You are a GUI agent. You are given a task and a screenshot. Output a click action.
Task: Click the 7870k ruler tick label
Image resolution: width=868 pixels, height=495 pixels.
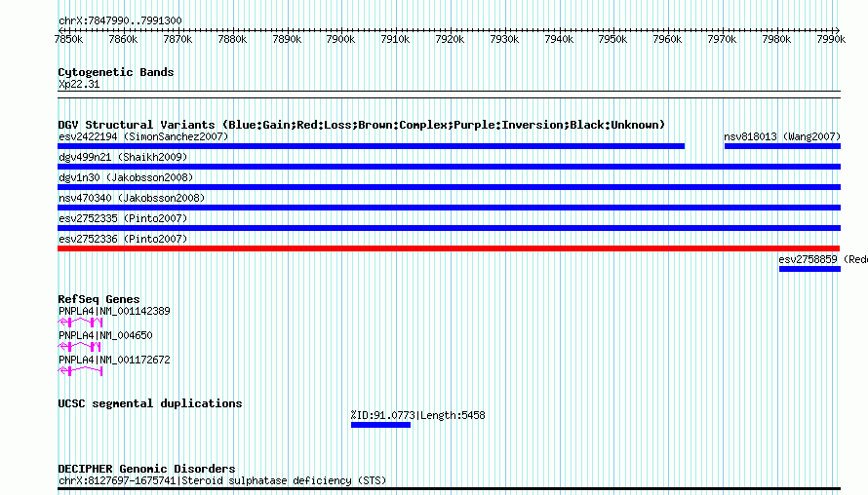tap(178, 39)
